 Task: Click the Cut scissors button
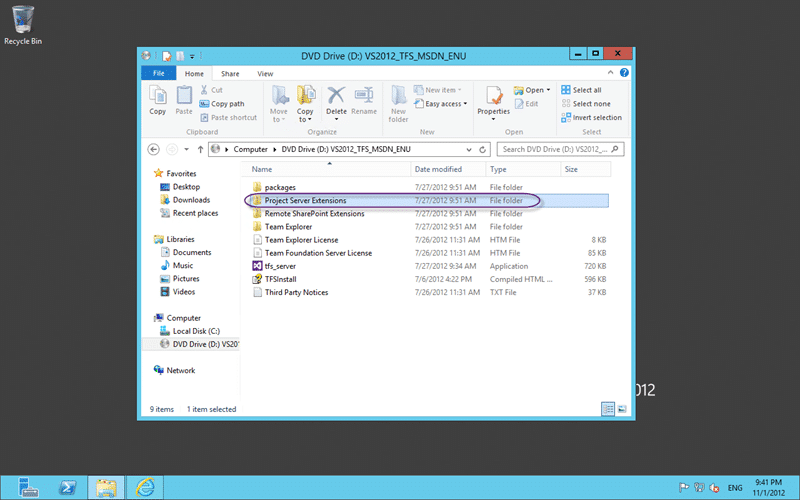tap(212, 90)
